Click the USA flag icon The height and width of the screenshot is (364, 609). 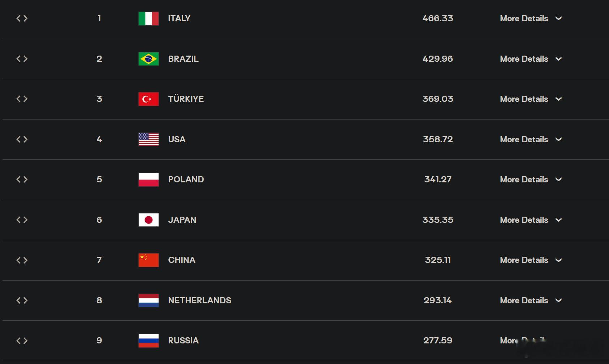[148, 139]
